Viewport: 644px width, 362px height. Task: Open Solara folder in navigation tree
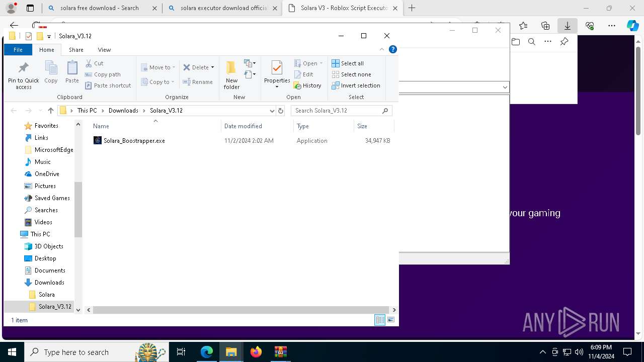[46, 295]
